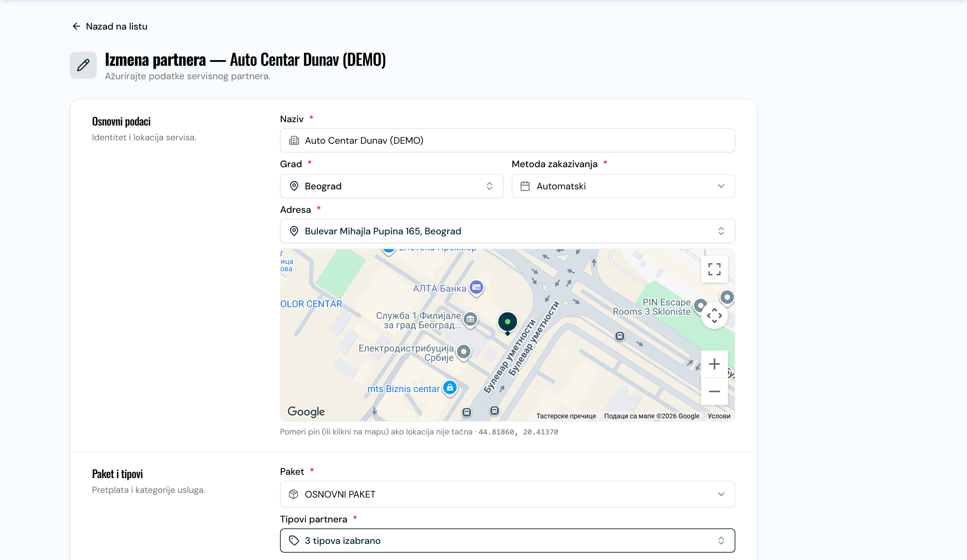Click the pencil edit icon beside title
Viewport: 967px width, 560px height.
(x=83, y=65)
